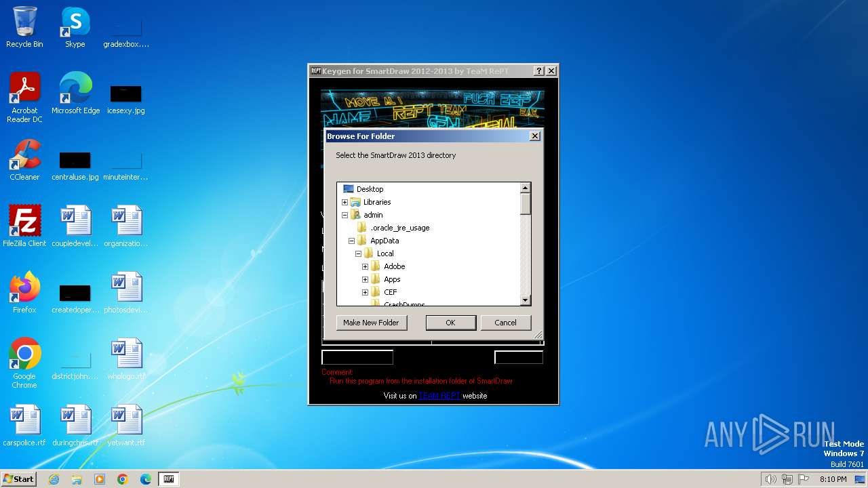The width and height of the screenshot is (868, 488).
Task: Select centraluse.jpg file on desktop
Action: 75,165
